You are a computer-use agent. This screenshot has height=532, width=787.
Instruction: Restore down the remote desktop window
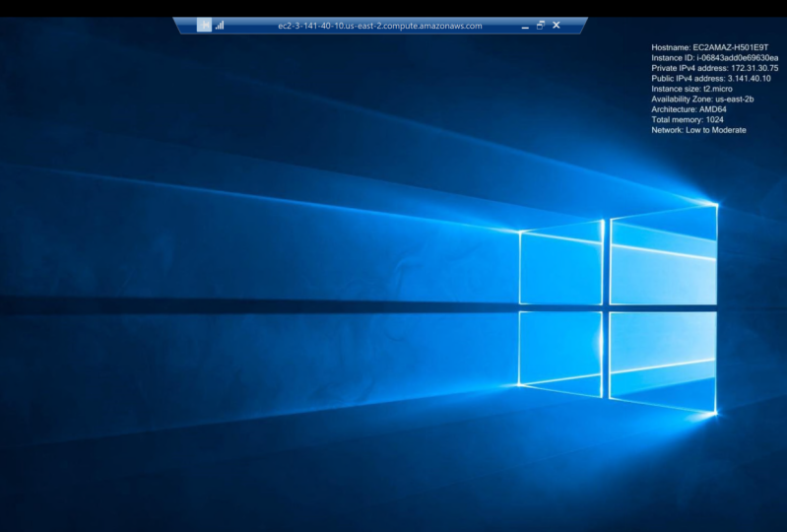point(541,25)
